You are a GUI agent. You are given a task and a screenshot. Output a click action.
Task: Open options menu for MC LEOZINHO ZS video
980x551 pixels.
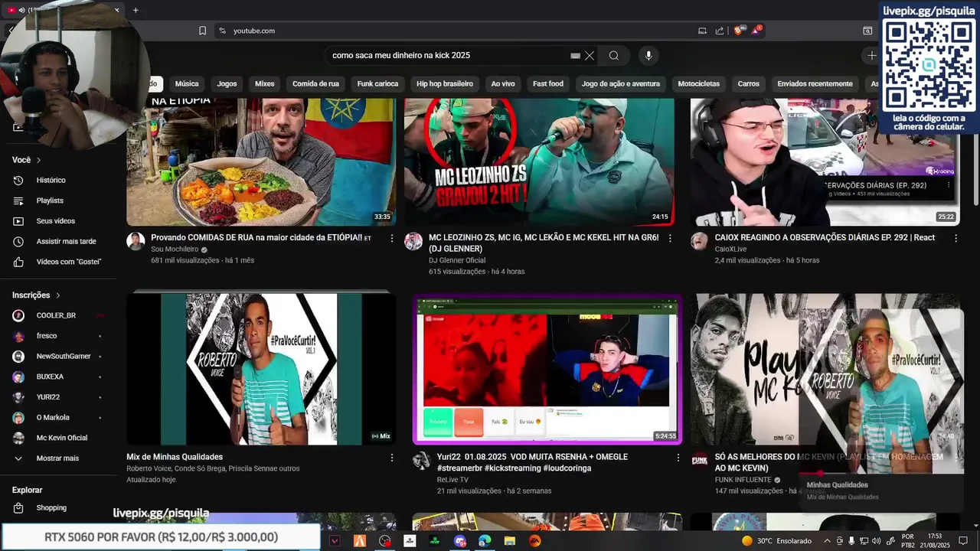coord(670,239)
